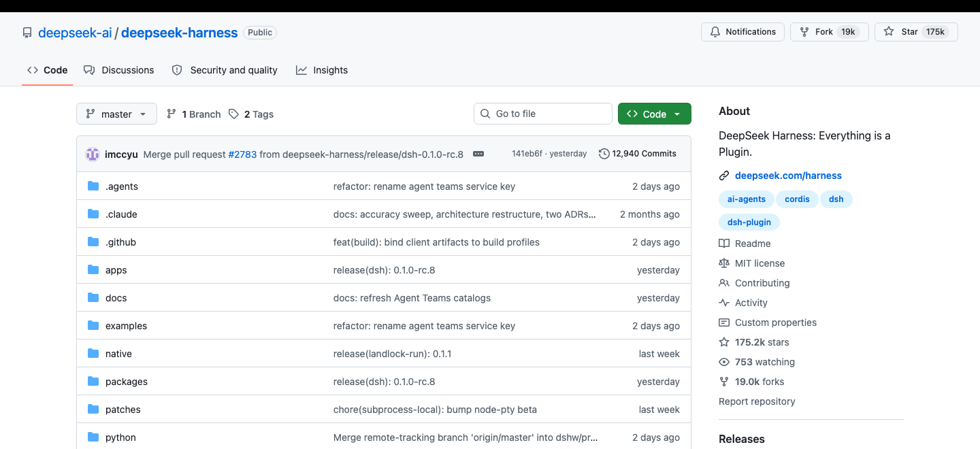The image size is (980, 449).
Task: Open the deepseek.com/harness website link
Action: [788, 176]
